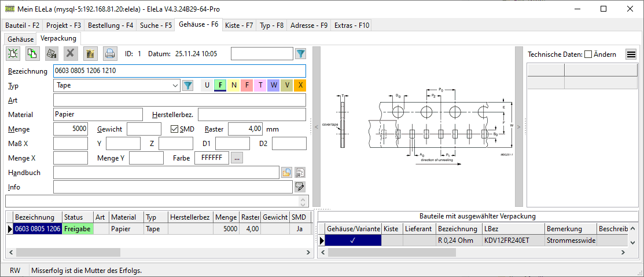This screenshot has width=644, height=277.
Task: Open the Typ dropdown showing Tape
Action: tap(176, 86)
